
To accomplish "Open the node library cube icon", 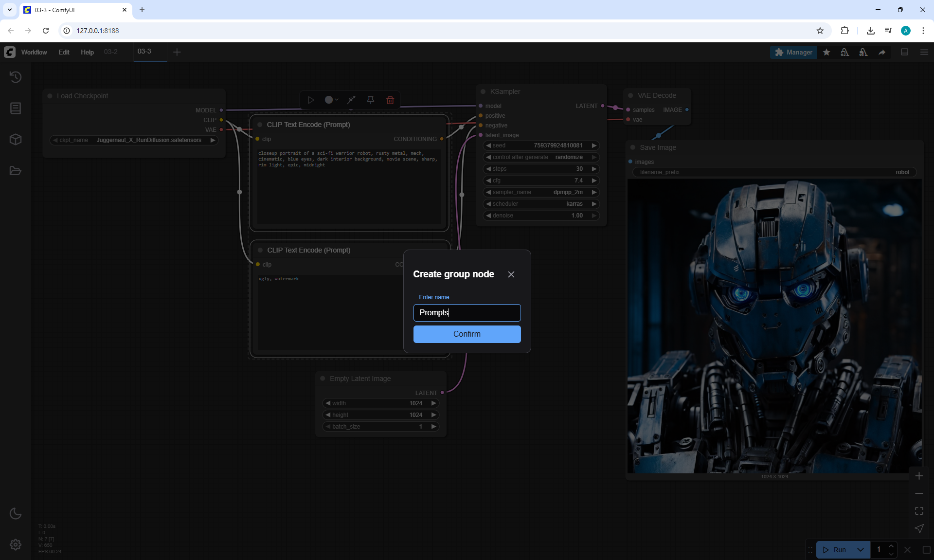I will [x=16, y=140].
